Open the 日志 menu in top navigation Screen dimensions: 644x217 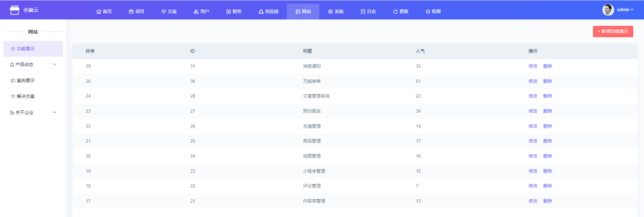[x=368, y=12]
